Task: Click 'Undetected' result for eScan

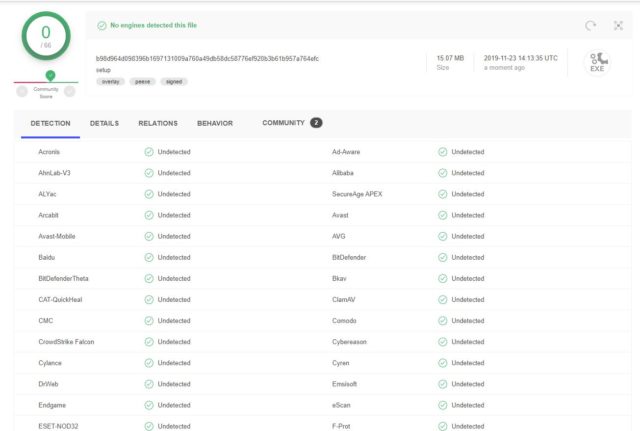Action: pyautogui.click(x=468, y=405)
